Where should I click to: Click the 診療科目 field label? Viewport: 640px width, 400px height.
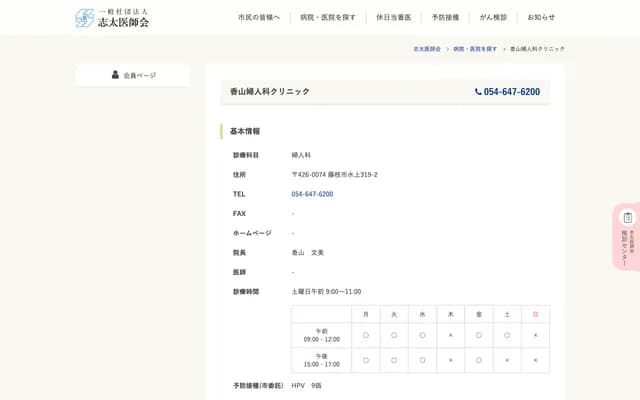(x=246, y=155)
